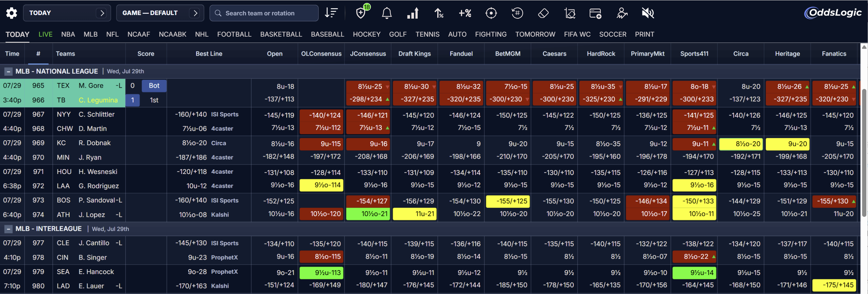Click the Draft Kings column header
The image size is (868, 294).
[x=414, y=54]
